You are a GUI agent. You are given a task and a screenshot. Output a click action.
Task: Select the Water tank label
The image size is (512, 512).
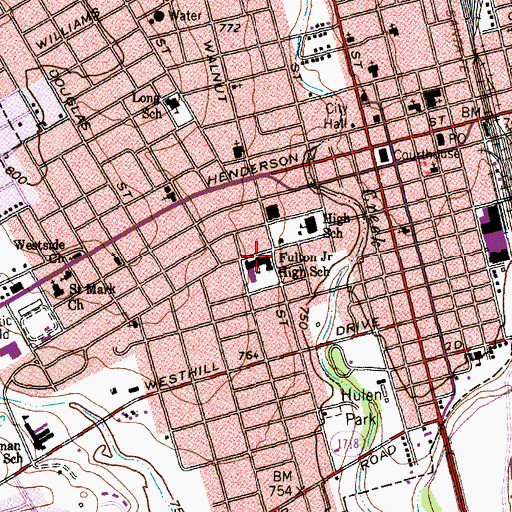click(185, 16)
